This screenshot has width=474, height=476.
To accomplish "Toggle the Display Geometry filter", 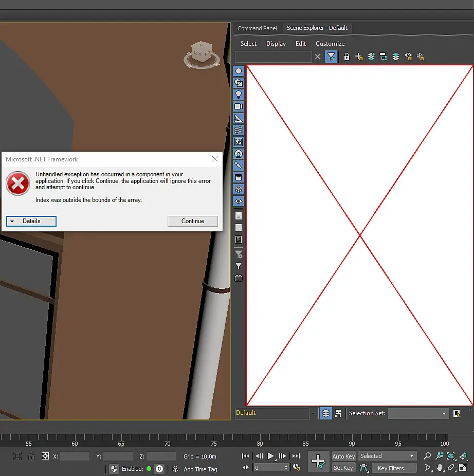I will [x=239, y=71].
